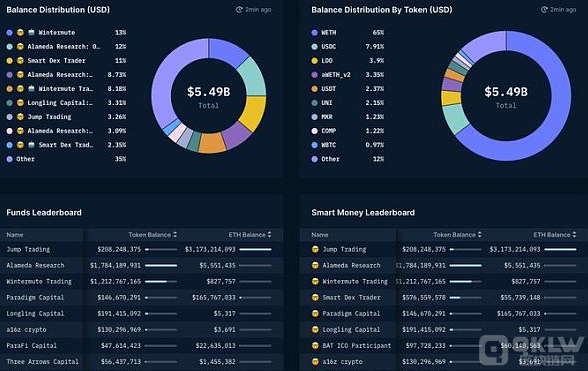Click the Other 35% legend color dot
588x371 pixels.
pos(10,159)
